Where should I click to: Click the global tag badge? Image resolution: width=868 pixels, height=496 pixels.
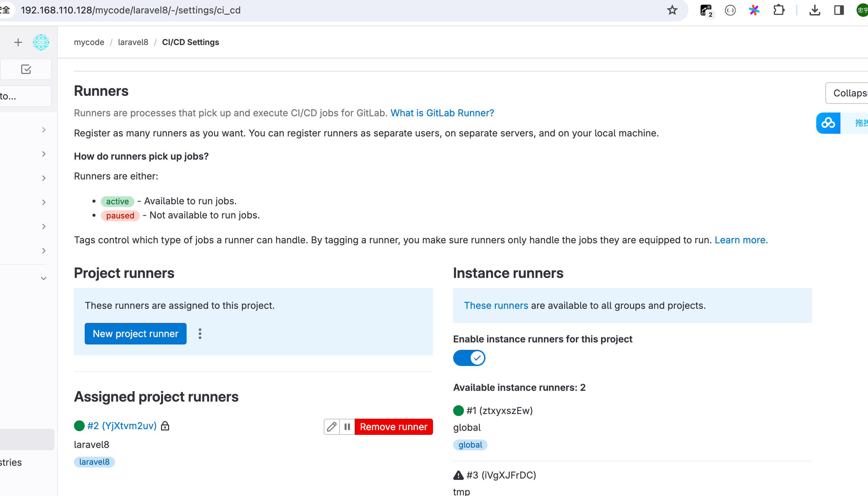(x=470, y=445)
